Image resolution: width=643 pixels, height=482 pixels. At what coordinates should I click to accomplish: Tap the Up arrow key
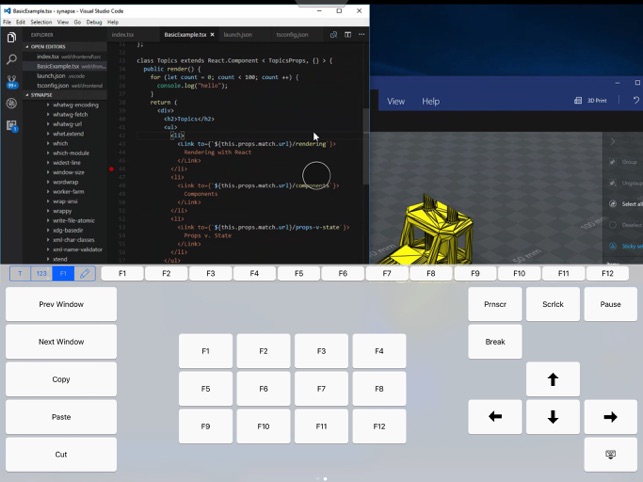[x=553, y=379]
